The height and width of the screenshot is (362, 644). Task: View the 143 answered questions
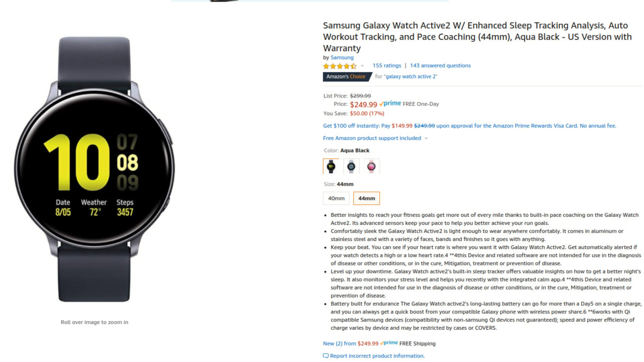440,65
